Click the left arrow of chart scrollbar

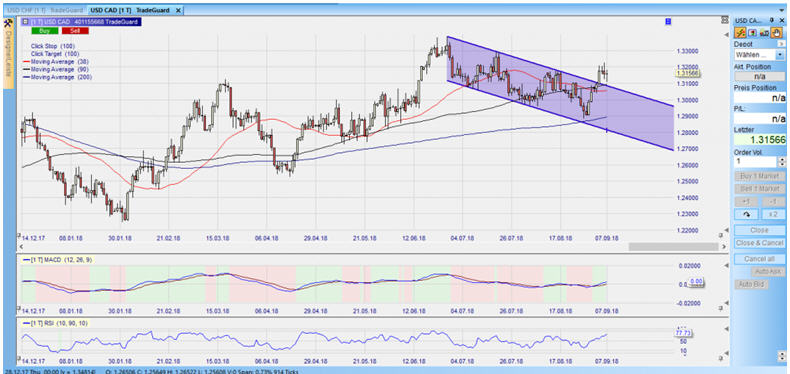tap(21, 247)
